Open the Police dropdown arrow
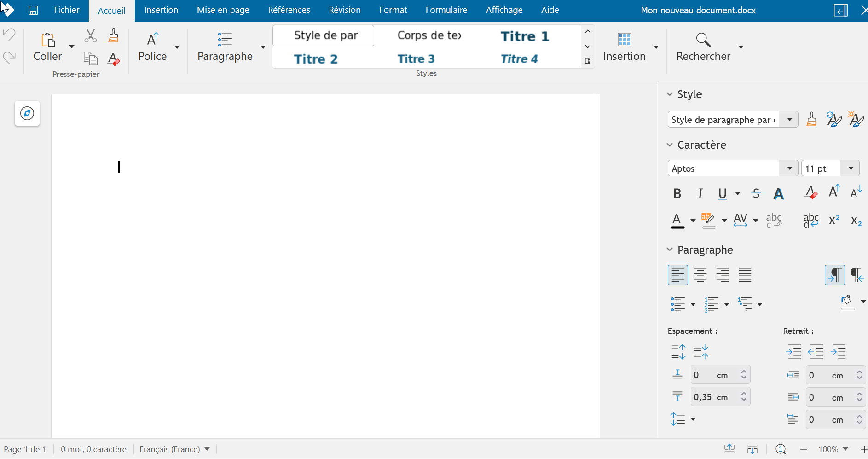Screen dimensions: 868x459 pyautogui.click(x=177, y=46)
